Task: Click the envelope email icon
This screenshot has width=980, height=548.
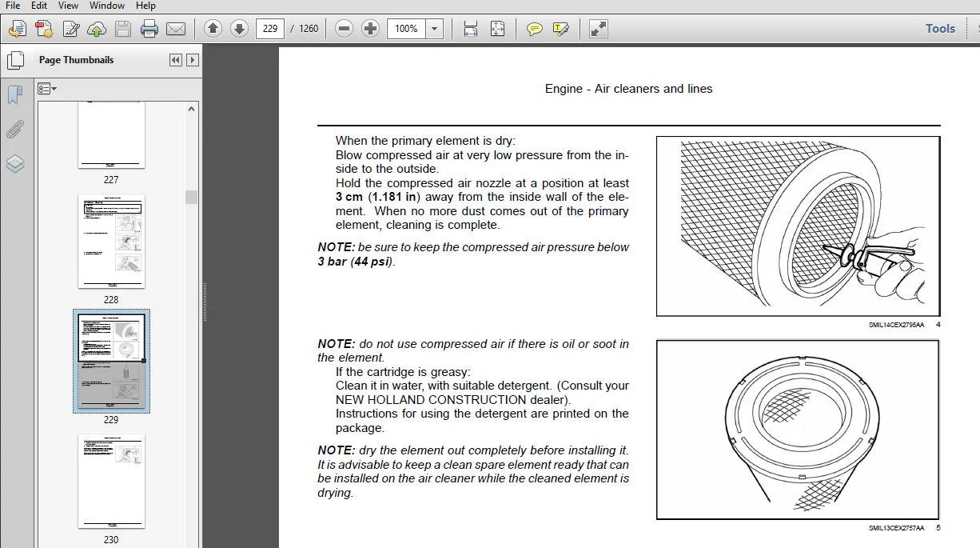Action: click(x=176, y=30)
